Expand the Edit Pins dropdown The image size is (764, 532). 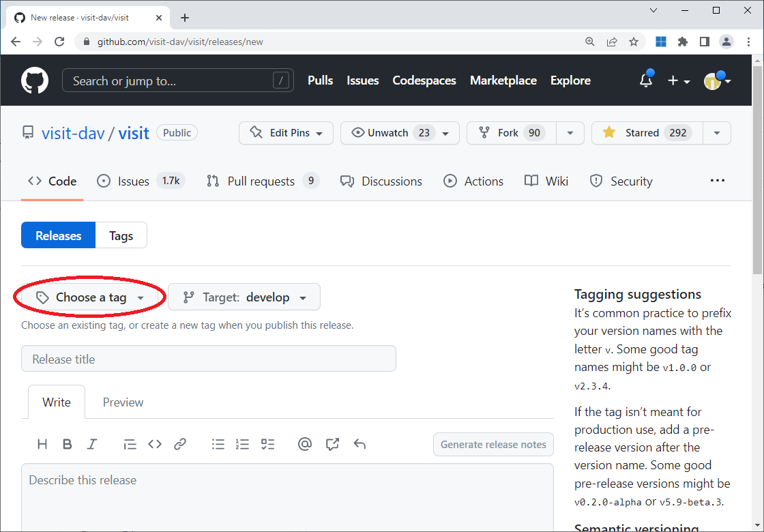(286, 133)
